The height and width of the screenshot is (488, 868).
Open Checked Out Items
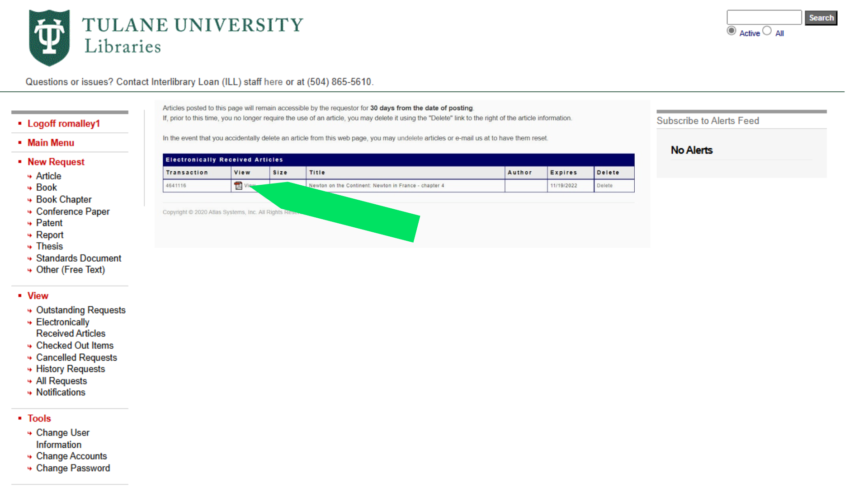click(75, 345)
